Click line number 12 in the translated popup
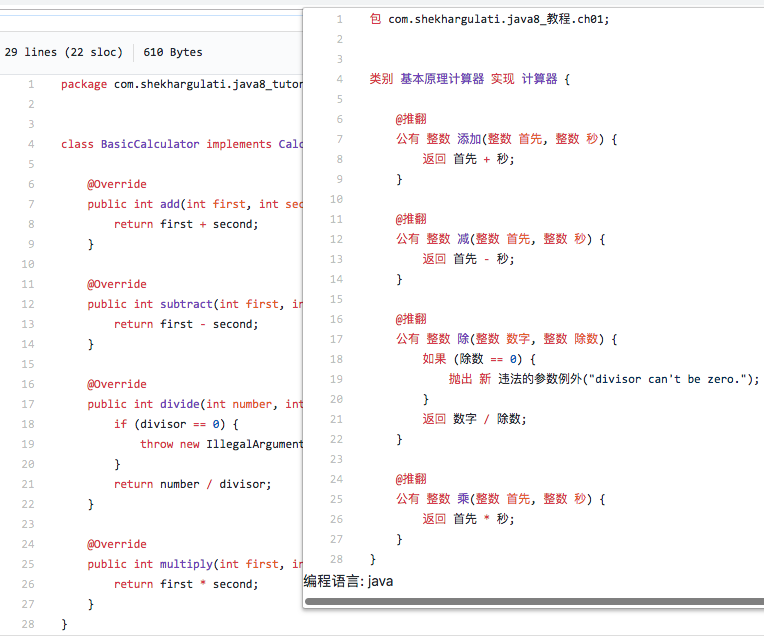This screenshot has height=638, width=764. tap(336, 239)
